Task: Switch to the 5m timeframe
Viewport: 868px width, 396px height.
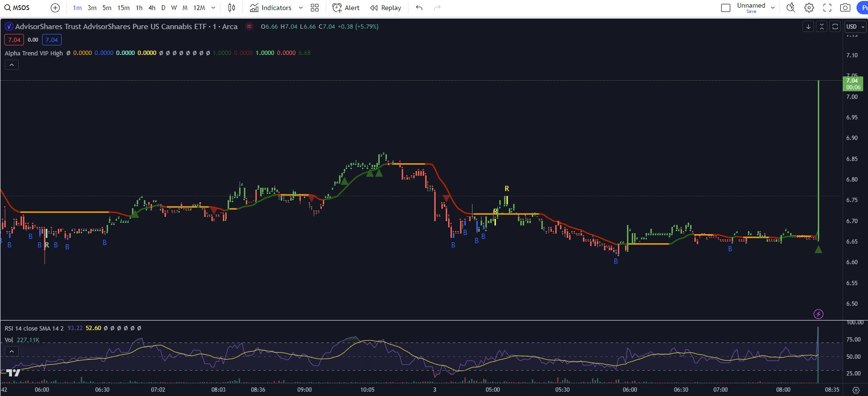Action: pos(107,8)
